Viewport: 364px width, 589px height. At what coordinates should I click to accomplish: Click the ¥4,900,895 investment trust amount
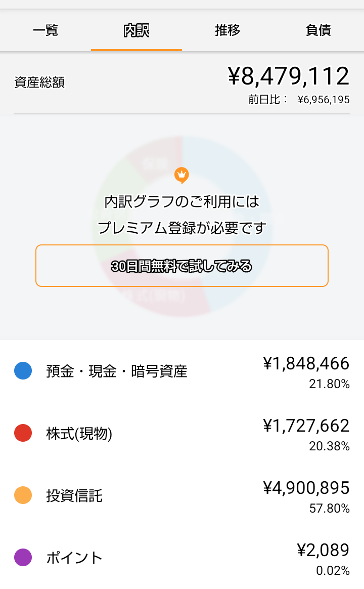tap(306, 488)
